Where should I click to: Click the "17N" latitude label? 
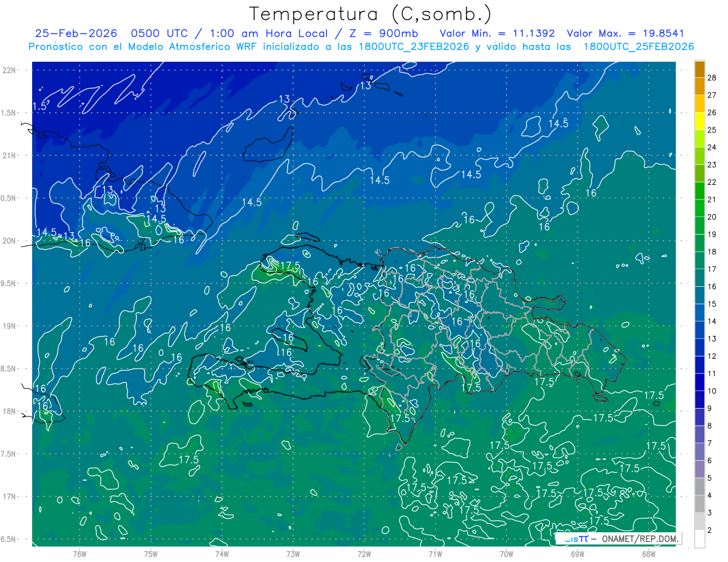tap(9, 497)
